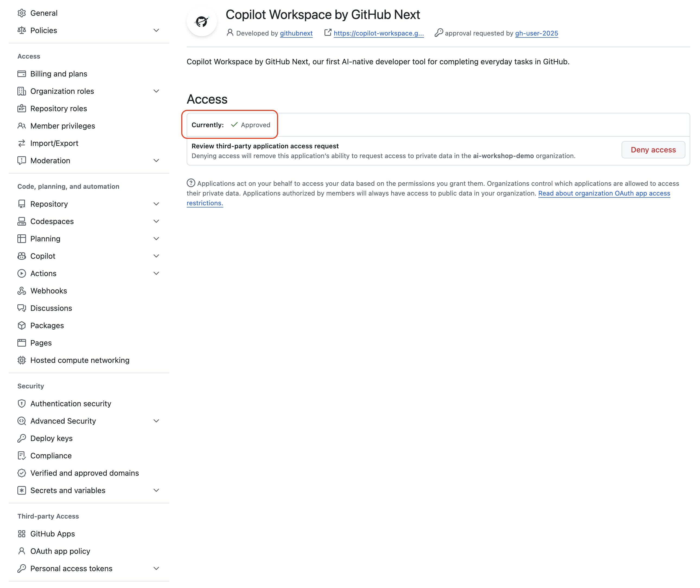Expand the Secrets and variables chevron
This screenshot has width=700, height=588.
coord(156,490)
